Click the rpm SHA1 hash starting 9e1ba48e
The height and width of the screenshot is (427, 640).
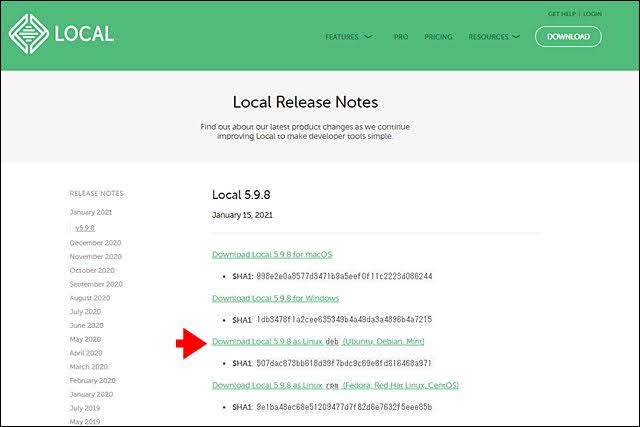pyautogui.click(x=344, y=407)
